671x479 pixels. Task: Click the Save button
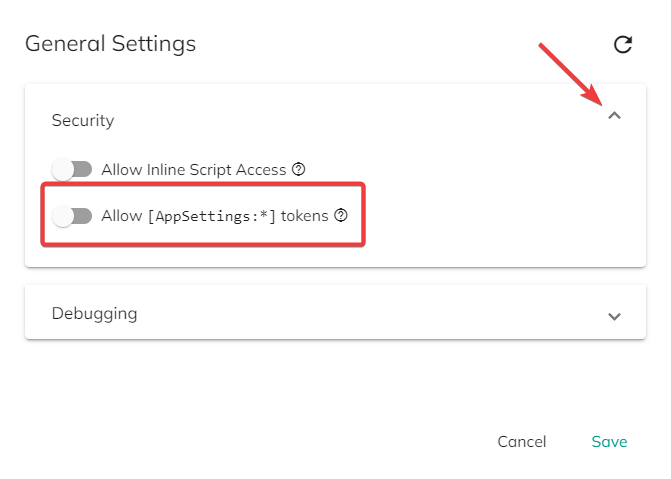pyautogui.click(x=609, y=442)
